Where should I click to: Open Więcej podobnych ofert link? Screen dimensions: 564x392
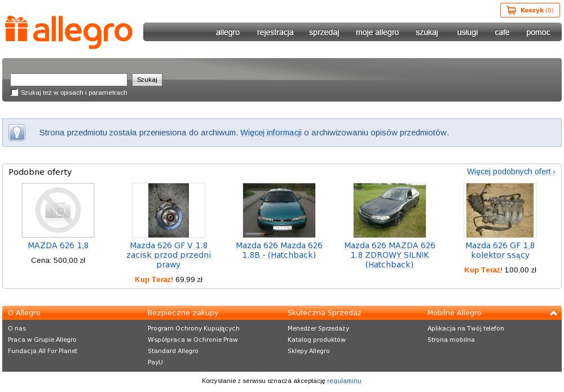511,171
